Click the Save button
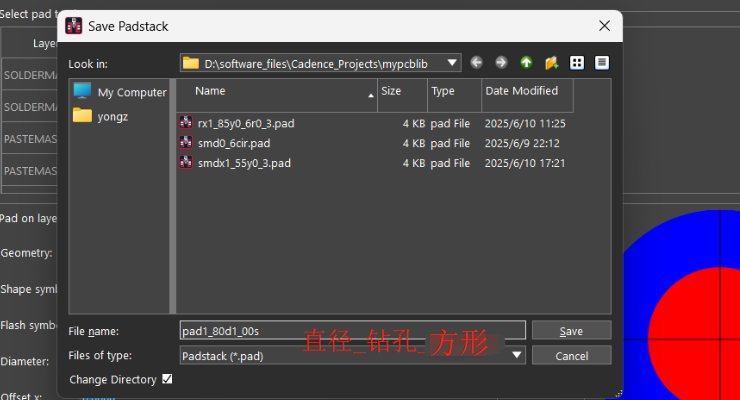The image size is (740, 400). 572,330
